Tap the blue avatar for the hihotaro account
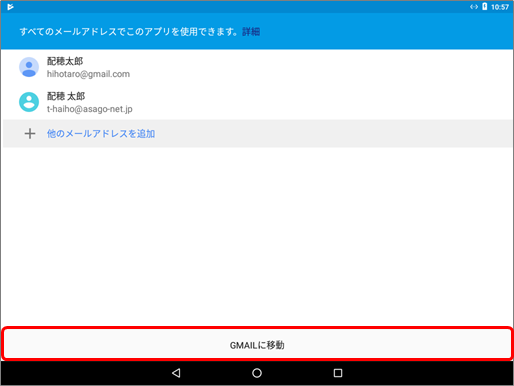Image resolution: width=514 pixels, height=386 pixels. 29,67
